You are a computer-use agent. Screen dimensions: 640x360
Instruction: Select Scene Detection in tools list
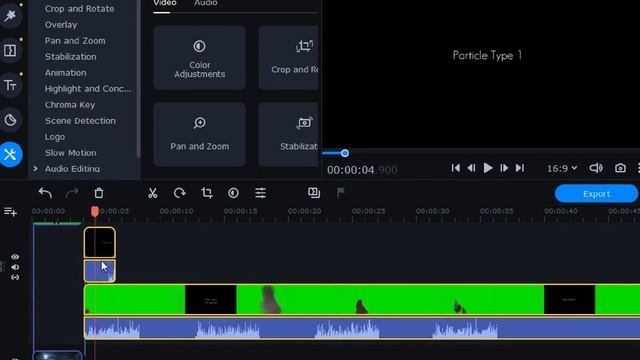tap(80, 121)
